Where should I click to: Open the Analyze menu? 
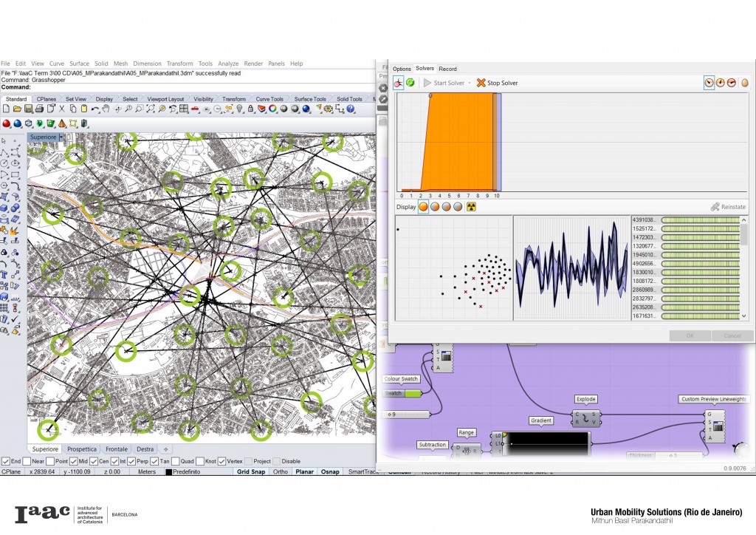click(228, 64)
